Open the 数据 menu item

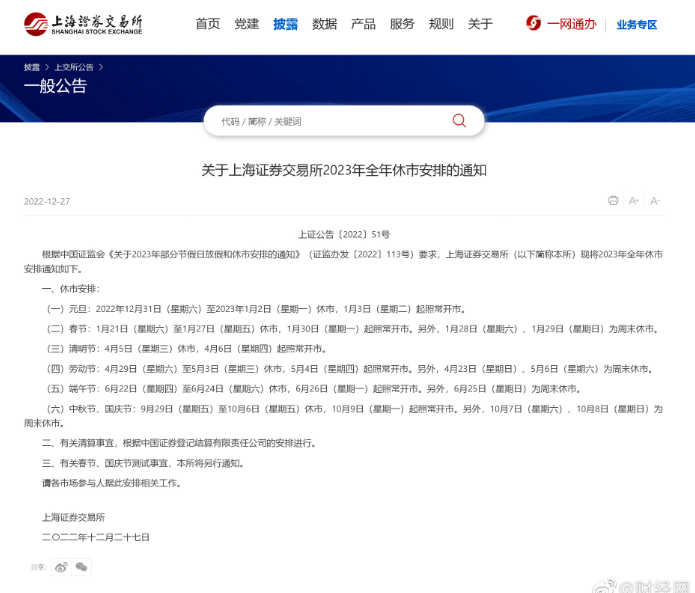point(324,24)
